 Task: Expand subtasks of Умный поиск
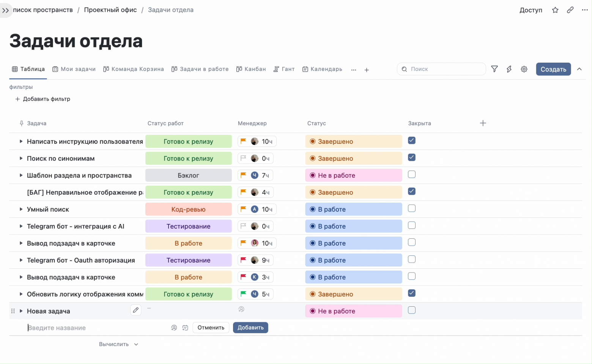21,209
